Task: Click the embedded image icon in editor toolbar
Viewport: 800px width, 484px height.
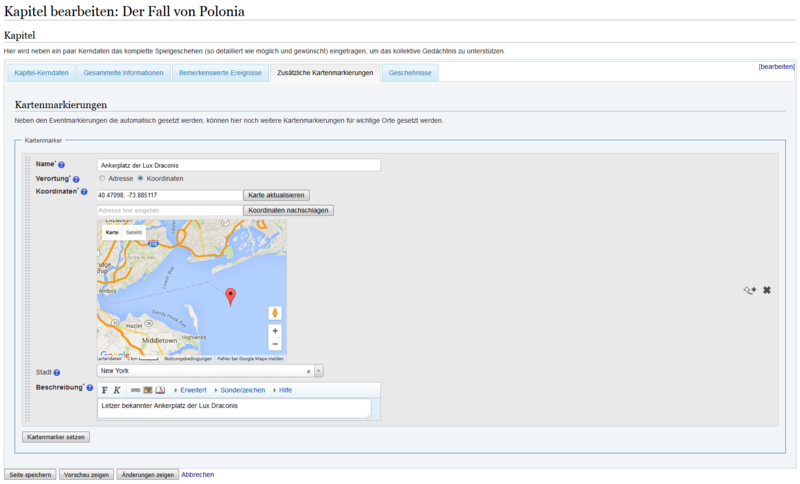Action: (x=148, y=390)
